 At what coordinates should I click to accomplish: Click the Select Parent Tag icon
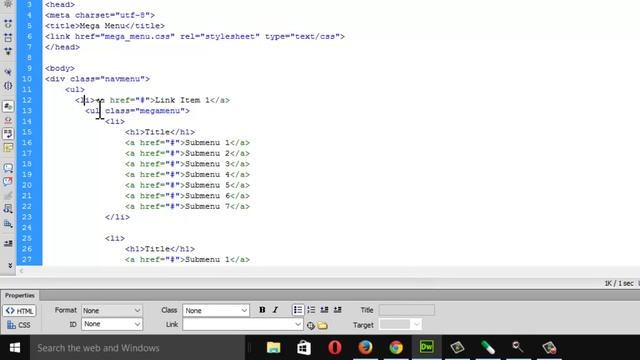8,72
